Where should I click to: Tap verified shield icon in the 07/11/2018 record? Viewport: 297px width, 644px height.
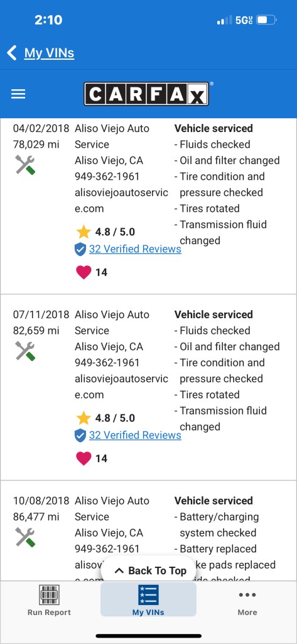(80, 435)
